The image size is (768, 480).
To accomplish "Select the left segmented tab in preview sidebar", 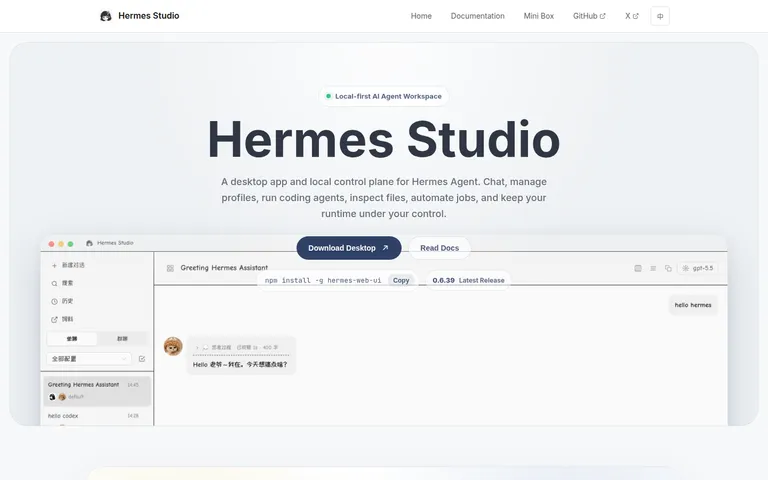I will [x=72, y=338].
